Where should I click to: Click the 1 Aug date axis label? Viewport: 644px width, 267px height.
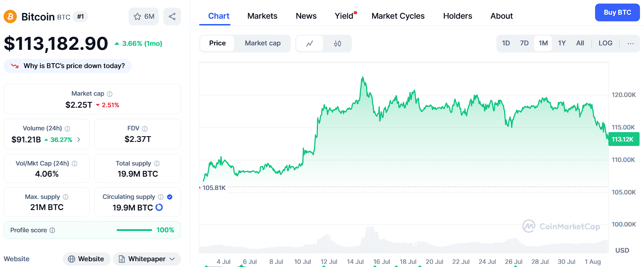592,262
